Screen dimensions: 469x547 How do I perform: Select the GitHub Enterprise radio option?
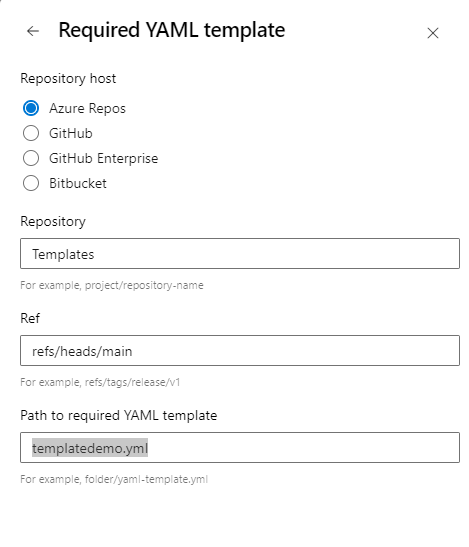coord(31,158)
